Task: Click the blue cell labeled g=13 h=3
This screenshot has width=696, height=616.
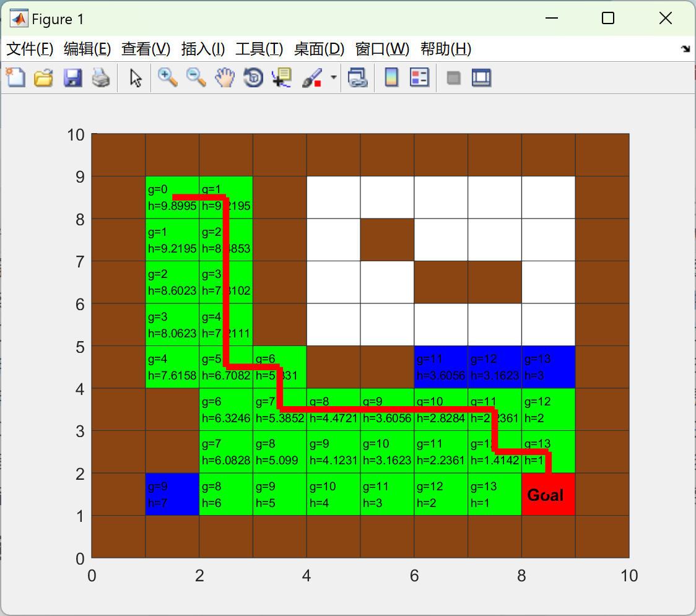Action: 548,367
